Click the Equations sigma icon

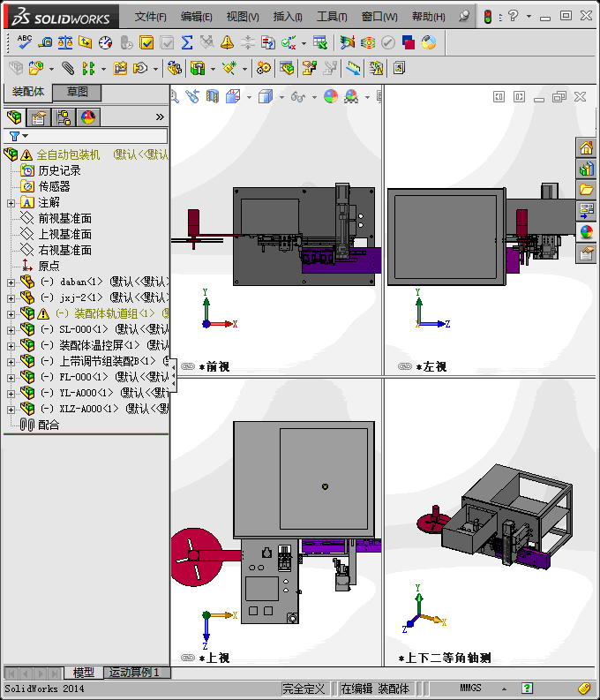(187, 42)
